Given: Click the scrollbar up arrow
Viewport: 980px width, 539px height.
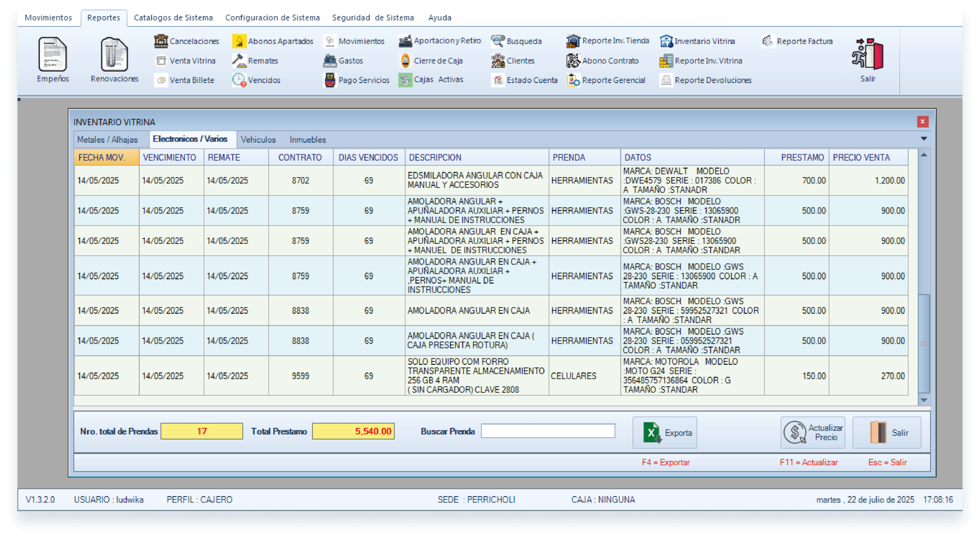Looking at the screenshot, I should pos(924,155).
